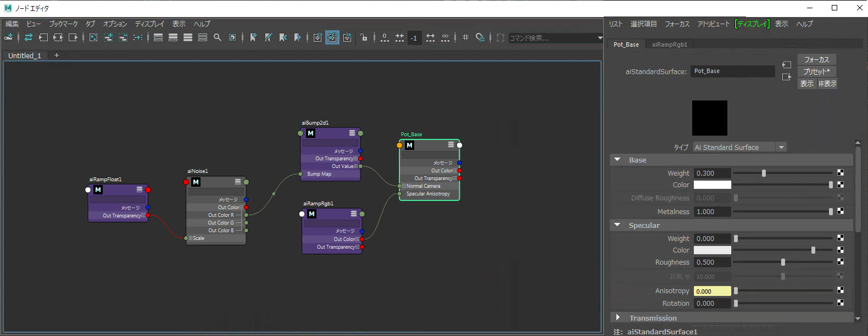Click the checker map button for Metalness

(x=841, y=211)
